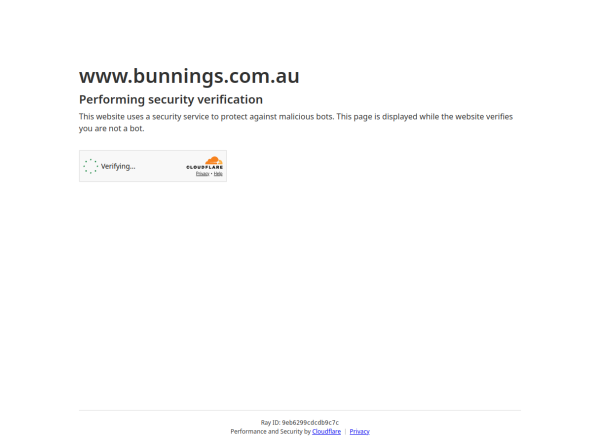The image size is (600, 444).
Task: Click the Ray ID text in footer
Action: [300, 423]
